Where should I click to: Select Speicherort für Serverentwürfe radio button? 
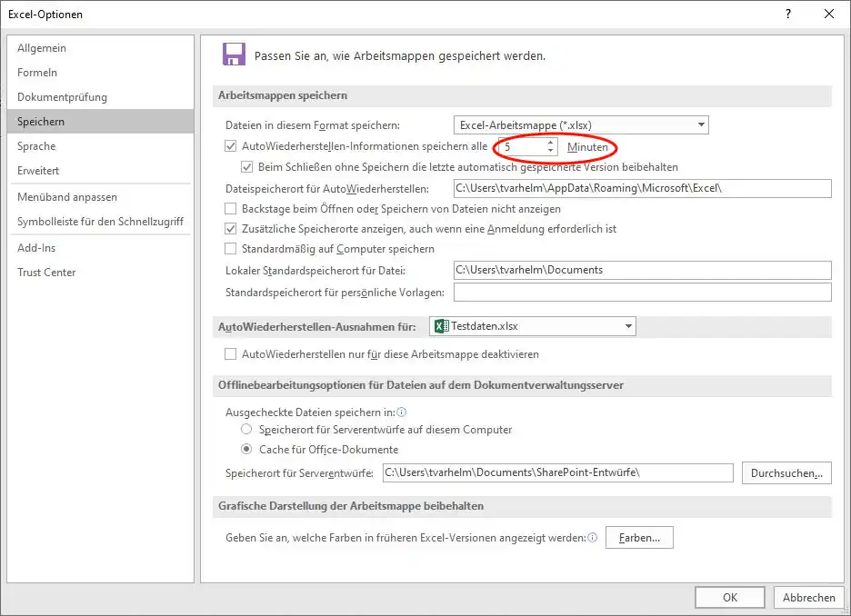point(246,430)
